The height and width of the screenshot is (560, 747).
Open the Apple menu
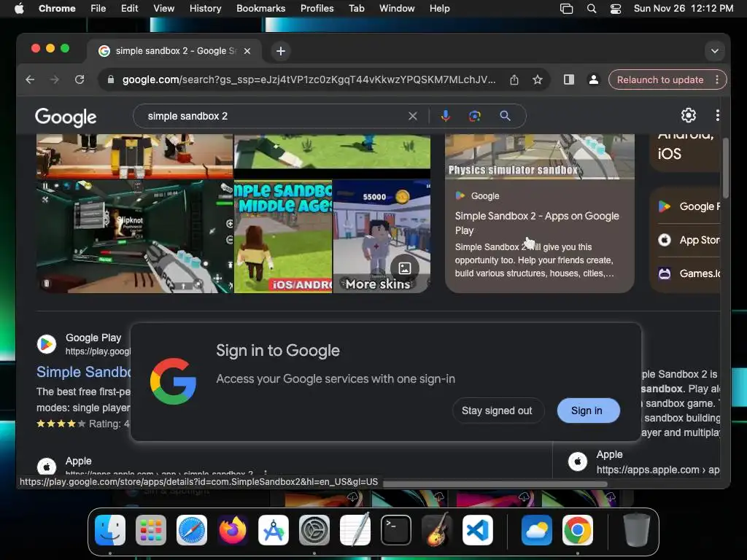(19, 9)
